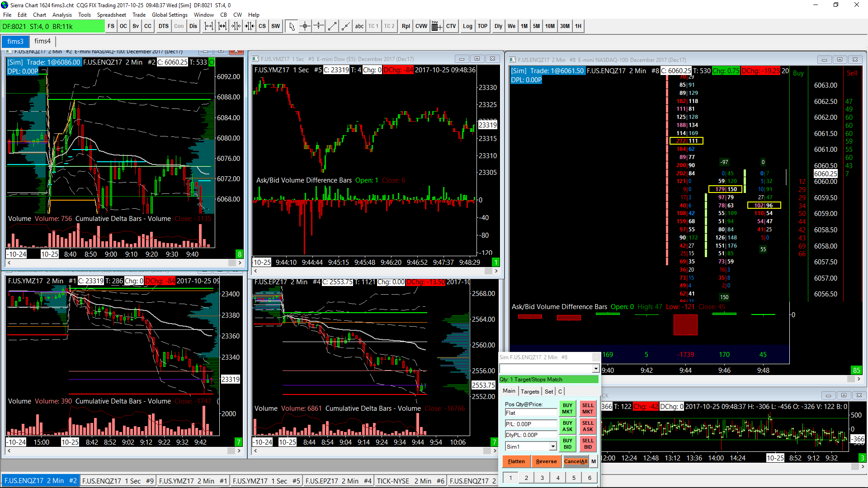Open the trading DOM grid icon
The image size is (868, 488).
coord(436,26)
